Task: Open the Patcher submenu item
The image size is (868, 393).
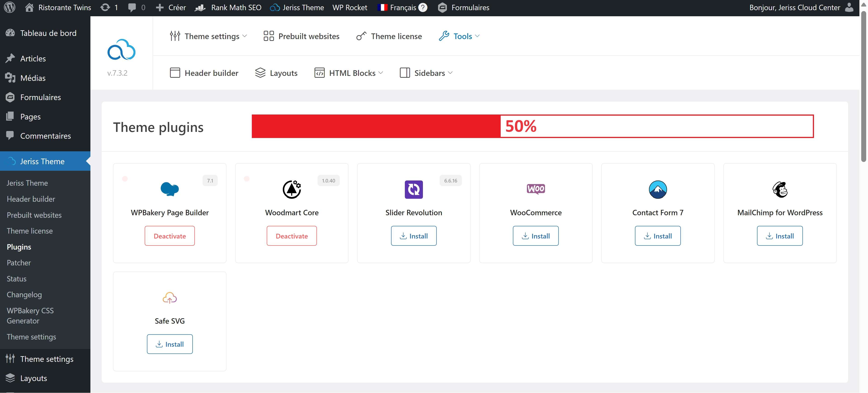Action: click(x=19, y=263)
